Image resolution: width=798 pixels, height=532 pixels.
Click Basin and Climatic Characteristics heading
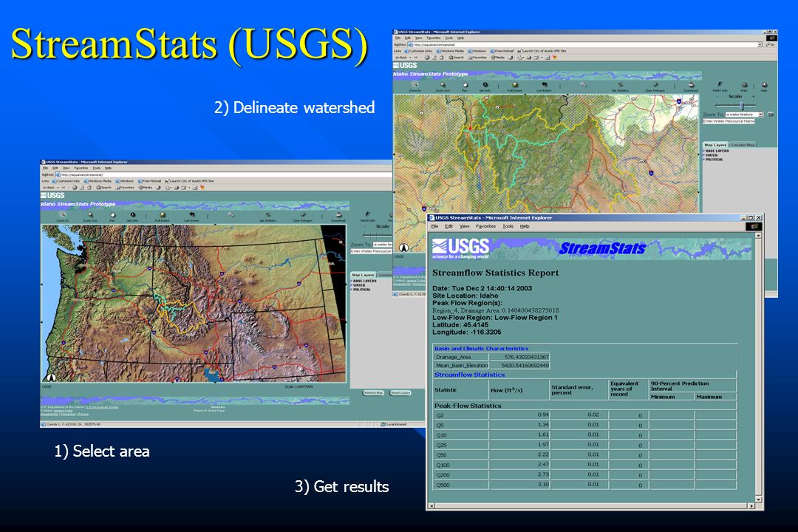(x=481, y=348)
